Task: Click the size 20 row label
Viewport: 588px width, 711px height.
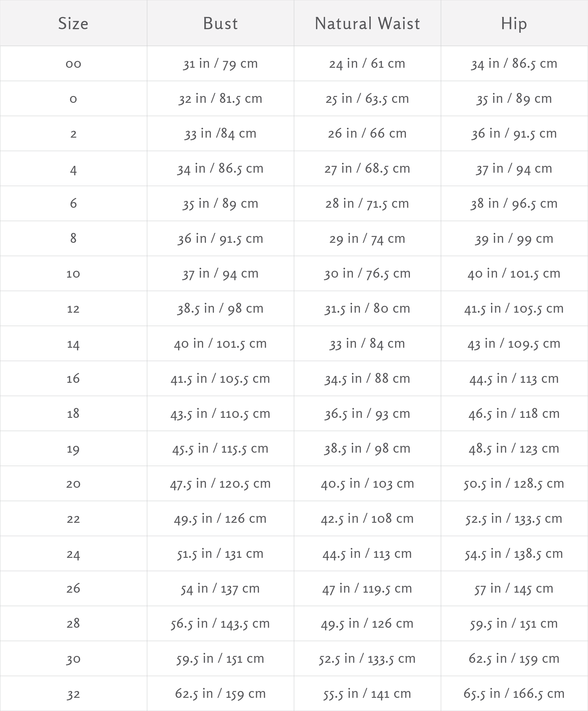Action: pos(73,483)
